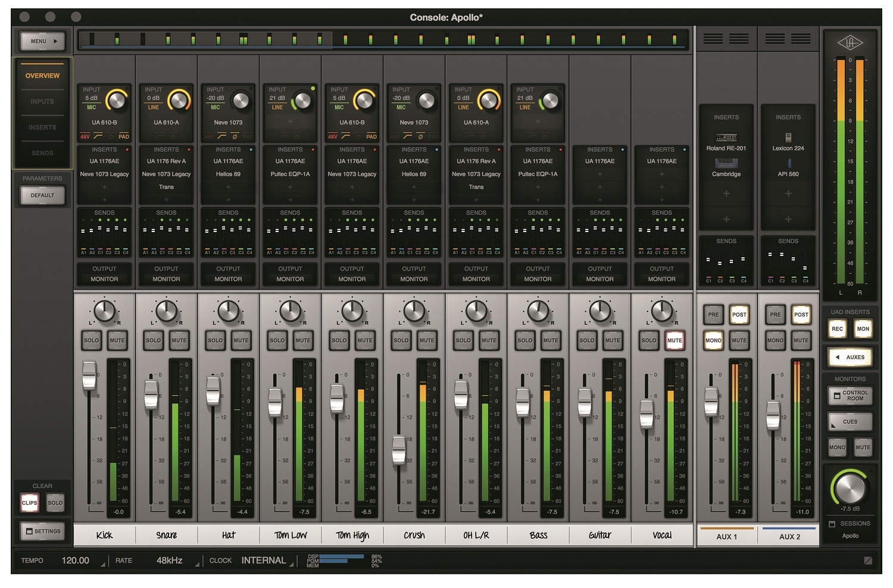Click the Kick channel fader handle

[89, 376]
